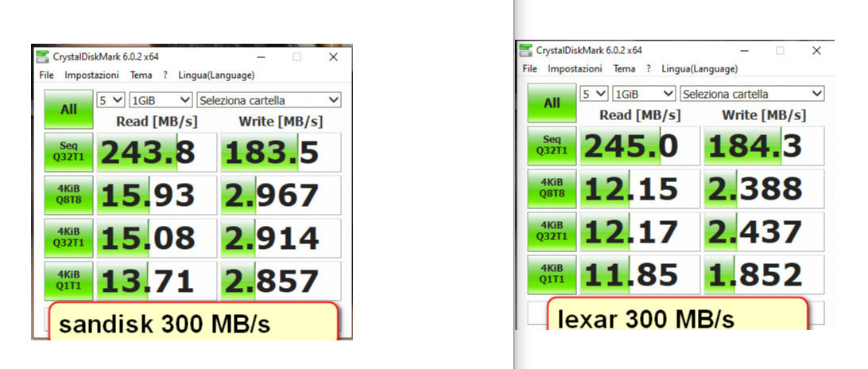Click CrystalDiskMark app icon in lexar window
Image resolution: width=868 pixels, height=369 pixels.
coord(526,50)
